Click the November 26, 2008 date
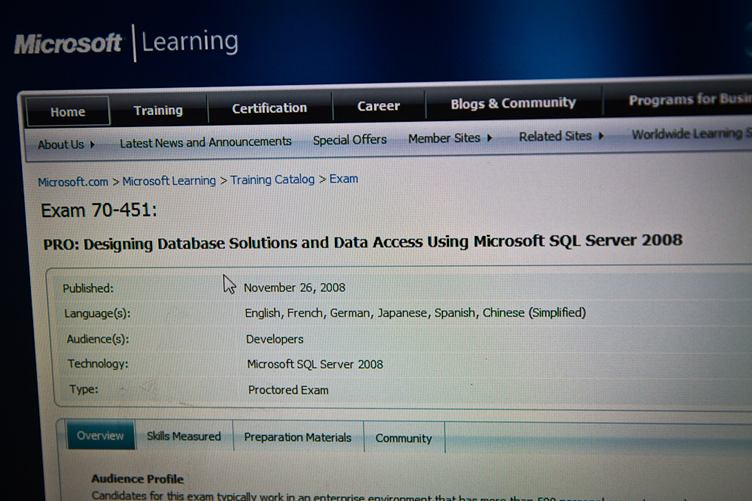Viewport: 752px width, 501px height. (x=294, y=288)
